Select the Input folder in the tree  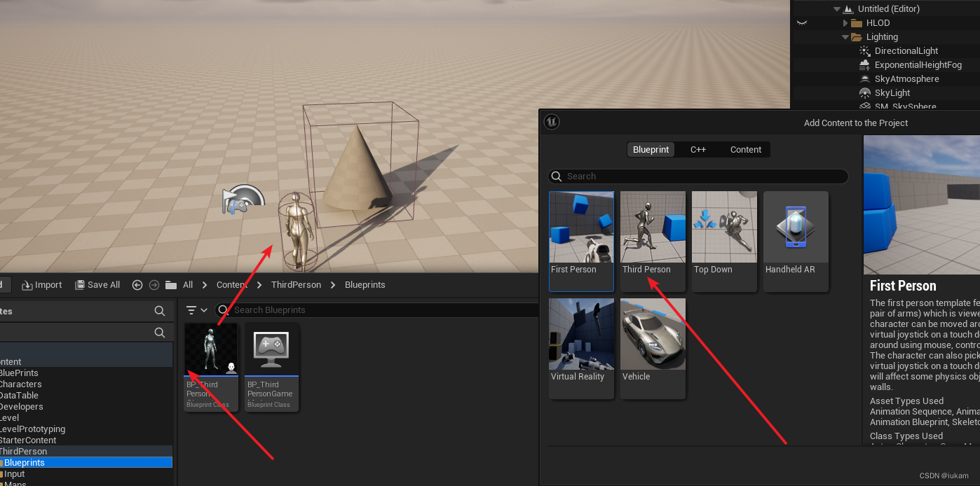tap(14, 474)
